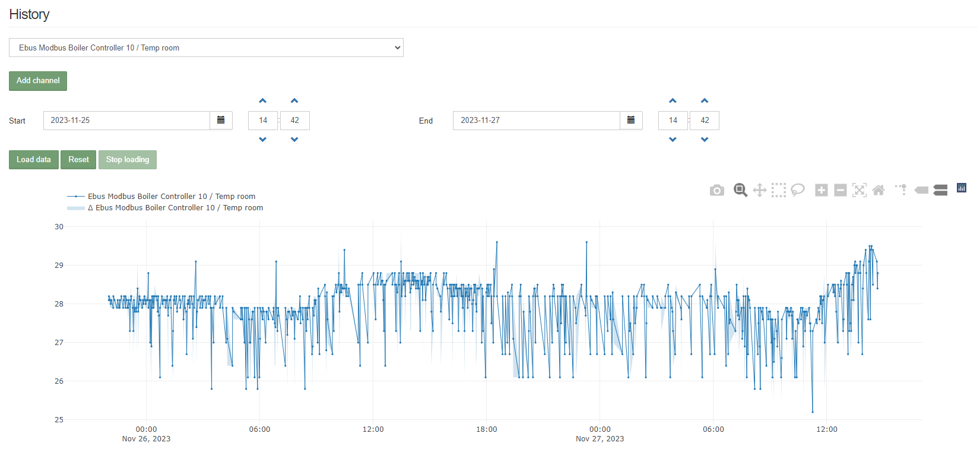This screenshot has height=455, width=980.
Task: Open the channel selection dropdown
Action: click(206, 48)
